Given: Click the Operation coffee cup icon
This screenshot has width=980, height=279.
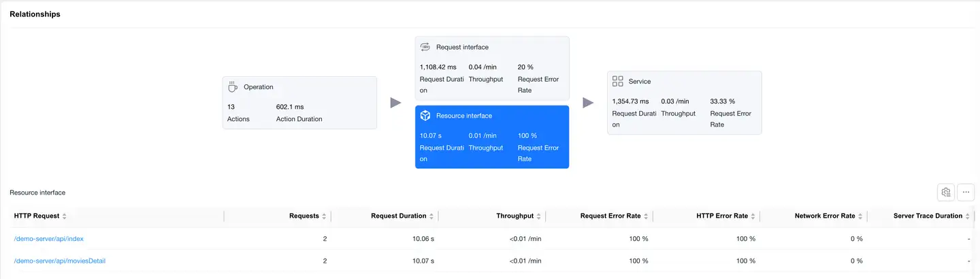Looking at the screenshot, I should tap(233, 86).
